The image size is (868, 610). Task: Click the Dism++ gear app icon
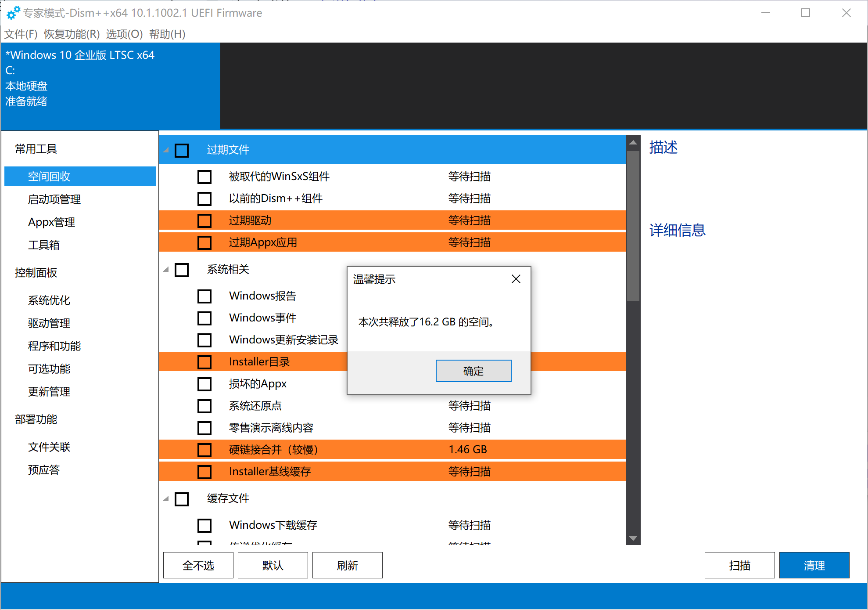pos(13,13)
